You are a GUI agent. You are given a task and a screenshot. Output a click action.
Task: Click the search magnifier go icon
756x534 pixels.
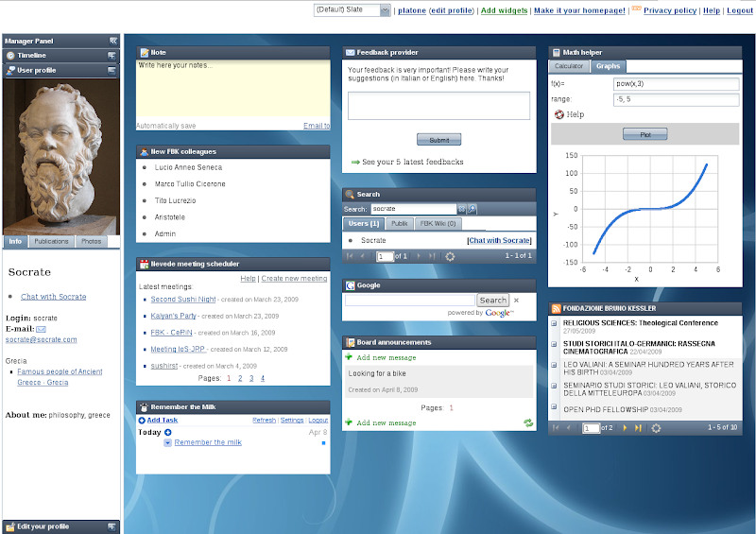tap(472, 210)
